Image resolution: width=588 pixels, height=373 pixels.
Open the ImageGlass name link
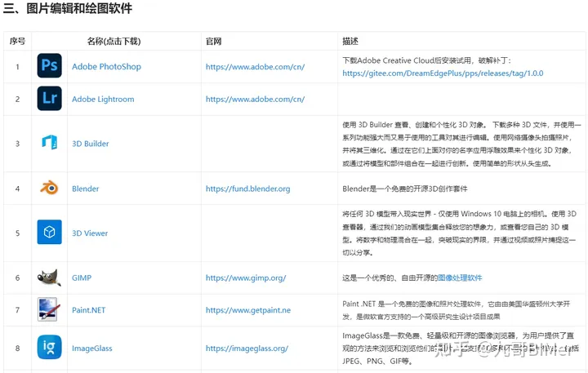(92, 349)
